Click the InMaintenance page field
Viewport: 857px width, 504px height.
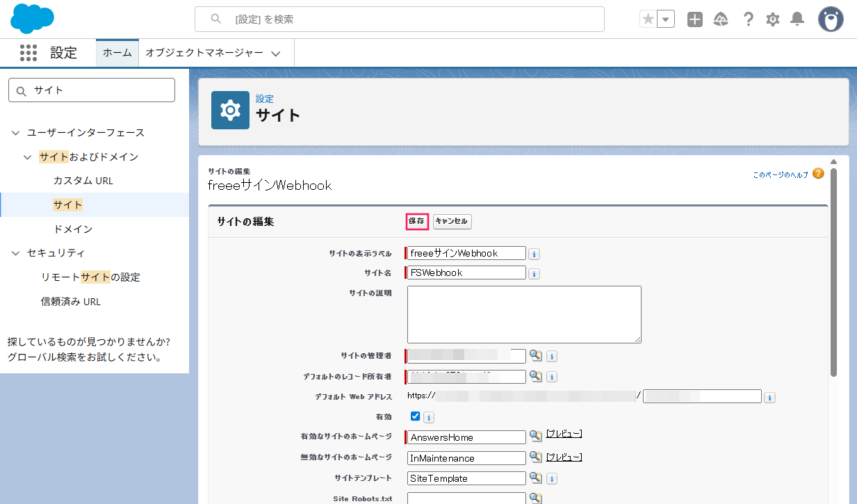click(x=466, y=458)
